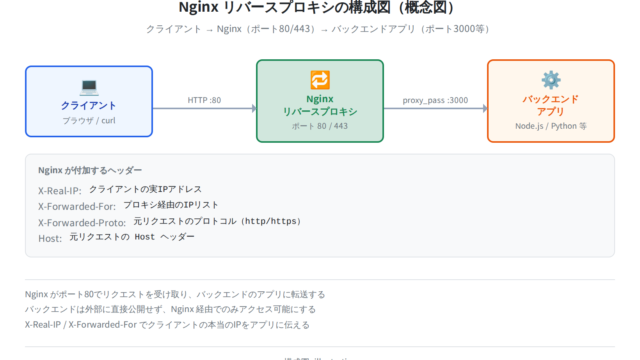Click the proxy_pass :3000 arrow label

[x=435, y=100]
